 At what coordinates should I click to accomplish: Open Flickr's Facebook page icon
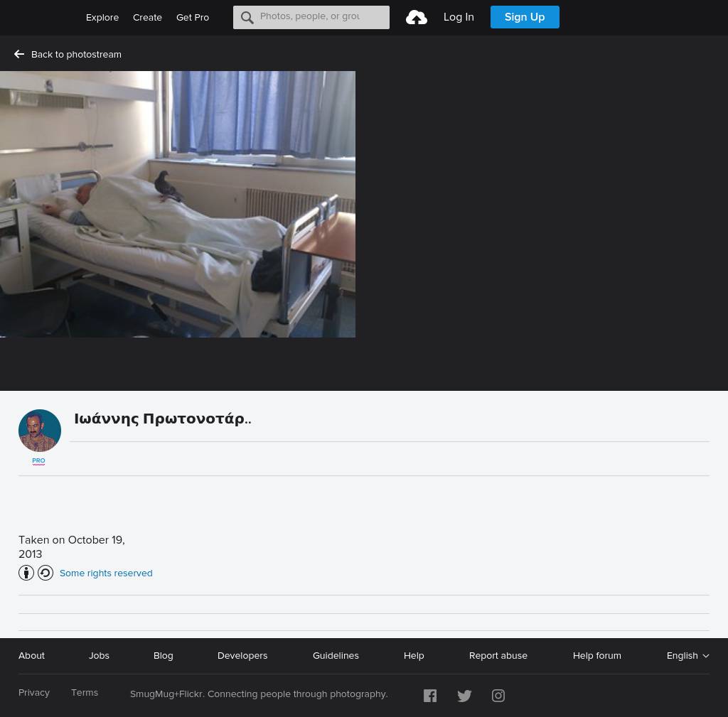coord(430,696)
